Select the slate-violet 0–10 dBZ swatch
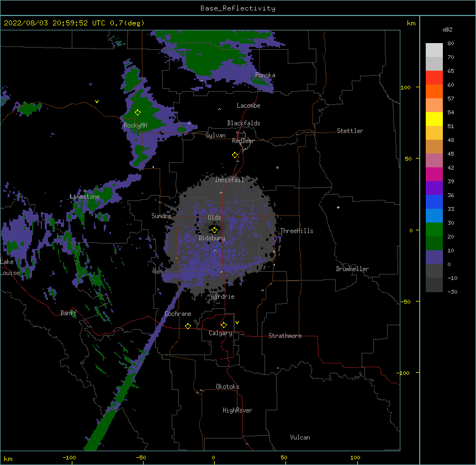This screenshot has width=476, height=465. tap(434, 257)
